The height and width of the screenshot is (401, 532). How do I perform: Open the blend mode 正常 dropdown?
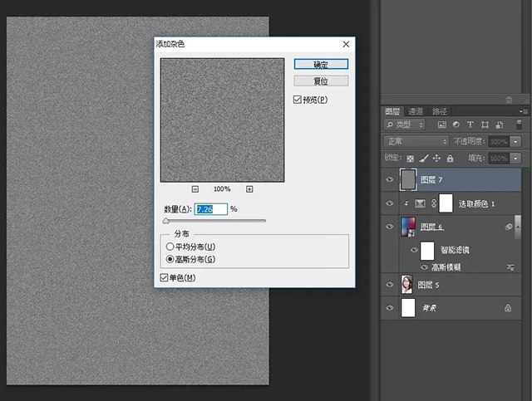point(416,141)
